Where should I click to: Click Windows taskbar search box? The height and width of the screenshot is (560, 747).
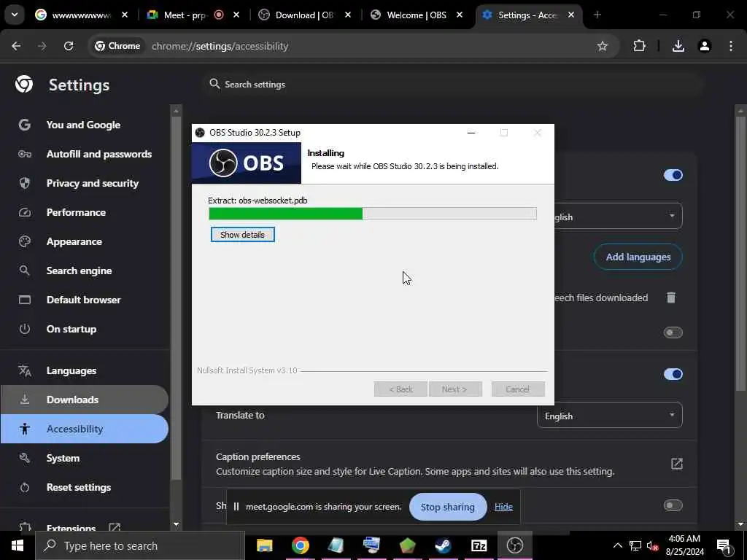[141, 545]
